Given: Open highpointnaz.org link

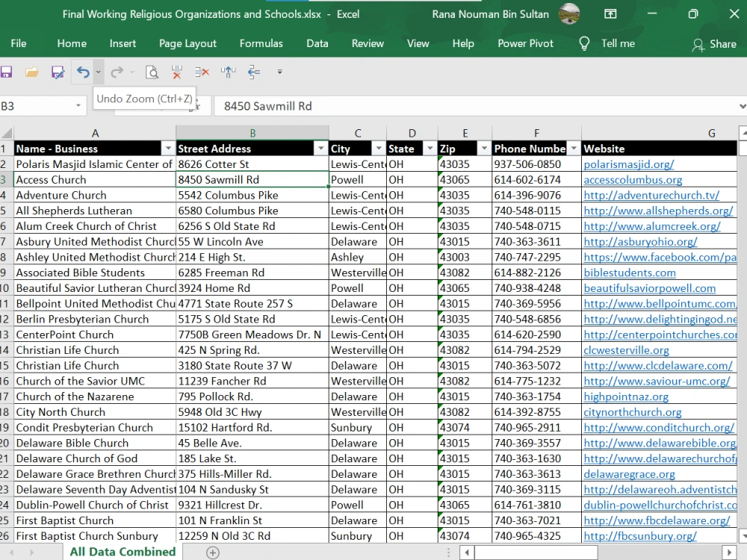Looking at the screenshot, I should pos(626,396).
